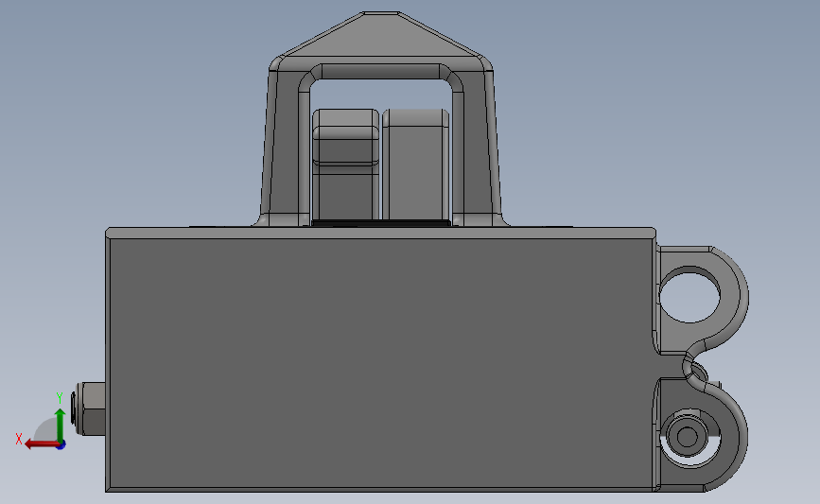This screenshot has height=504, width=820.
Task: Click the green Y axis arrow of the triad
Action: [60, 426]
